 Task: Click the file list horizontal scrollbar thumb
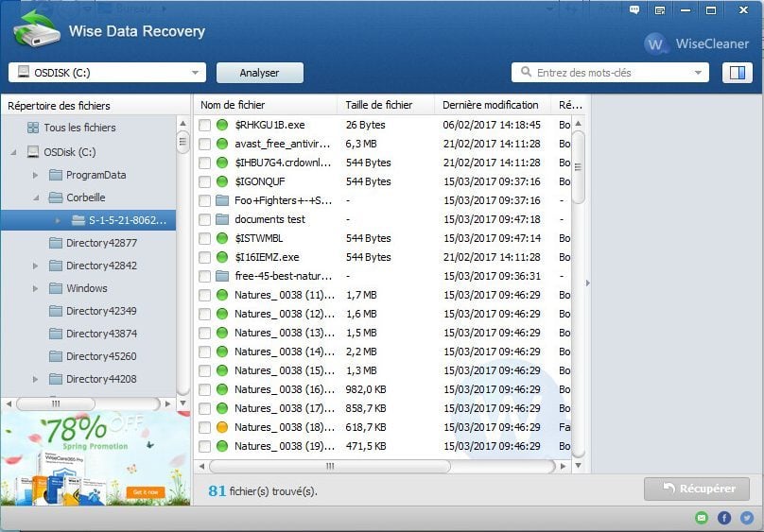(330, 466)
